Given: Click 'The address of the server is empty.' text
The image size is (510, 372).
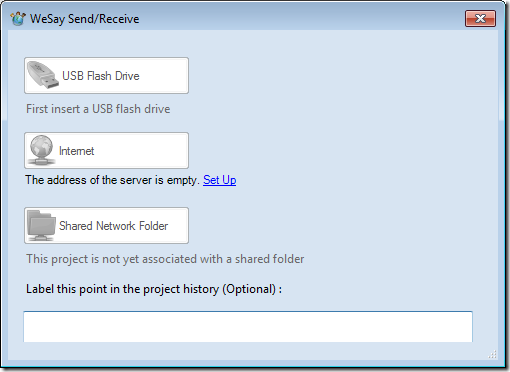Looking at the screenshot, I should click(x=112, y=180).
